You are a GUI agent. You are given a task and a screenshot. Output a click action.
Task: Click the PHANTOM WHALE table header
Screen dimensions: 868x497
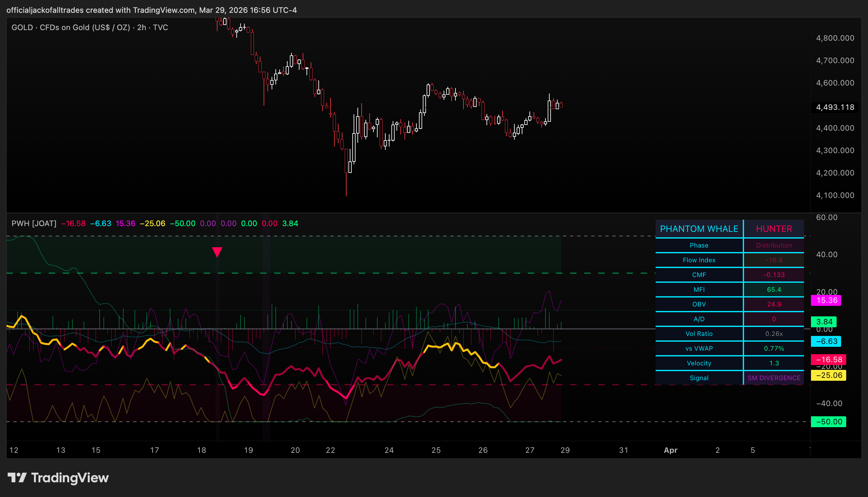click(x=699, y=229)
